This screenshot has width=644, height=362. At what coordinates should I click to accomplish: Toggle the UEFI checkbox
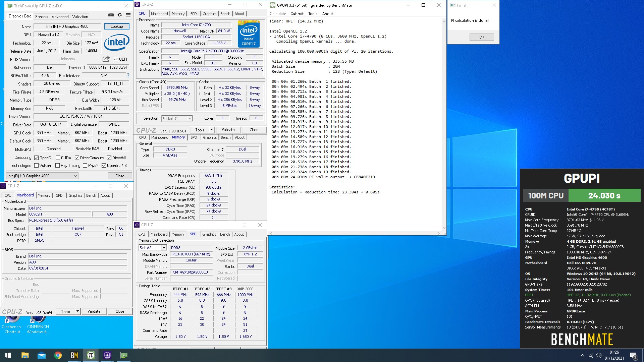[116, 59]
